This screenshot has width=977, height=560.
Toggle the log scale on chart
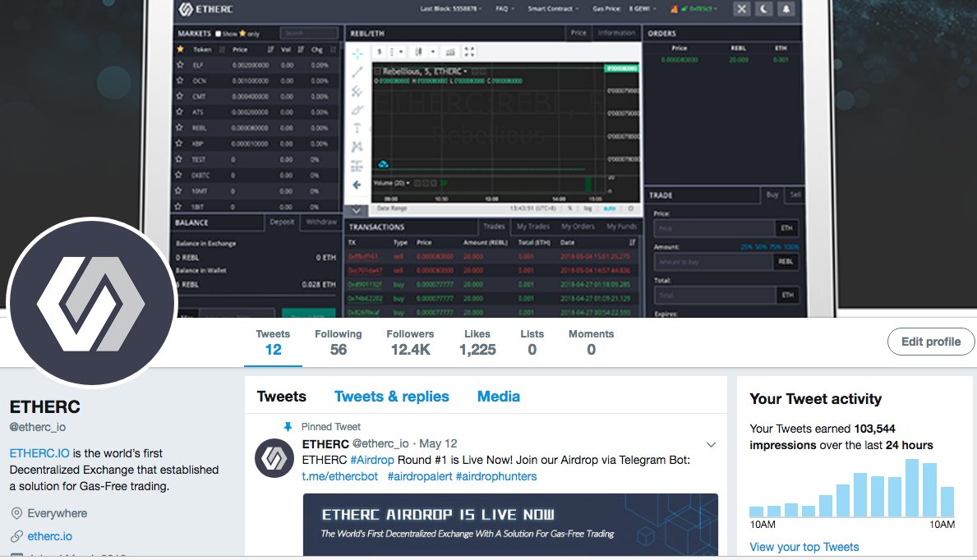(588, 209)
